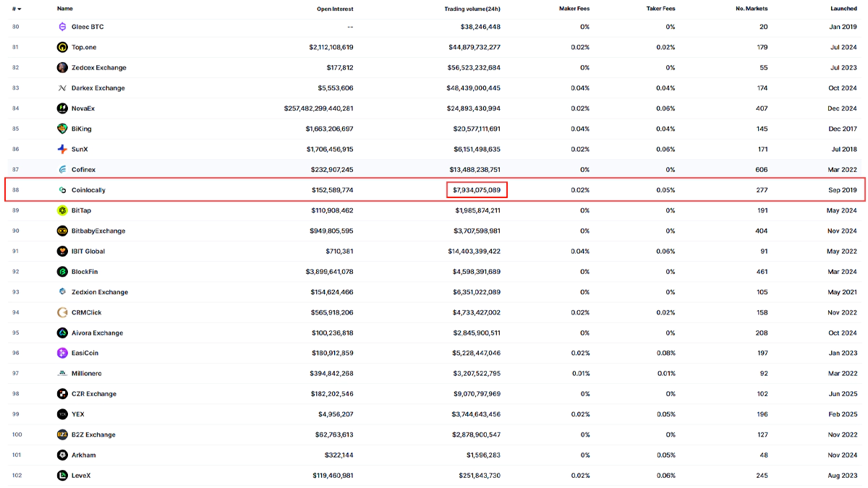
Task: Open the Zedcex Exchange link
Action: click(x=98, y=67)
